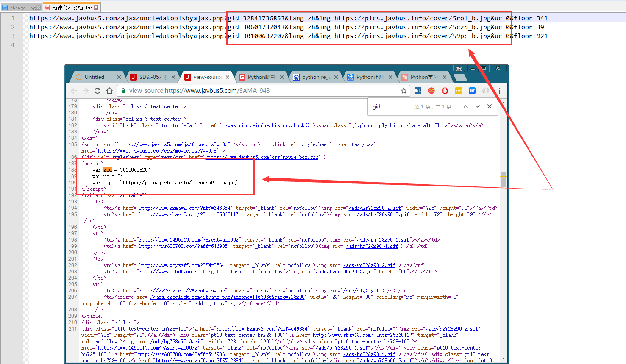Click the Notepad++ line 3 URL ending floor=921
This screenshot has height=364, width=626.
[288, 36]
